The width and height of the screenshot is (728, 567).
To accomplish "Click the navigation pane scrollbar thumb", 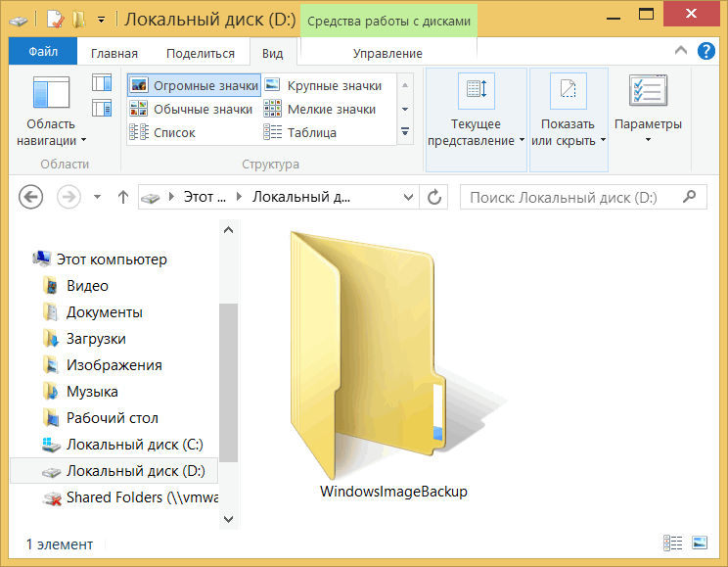I will (x=228, y=383).
